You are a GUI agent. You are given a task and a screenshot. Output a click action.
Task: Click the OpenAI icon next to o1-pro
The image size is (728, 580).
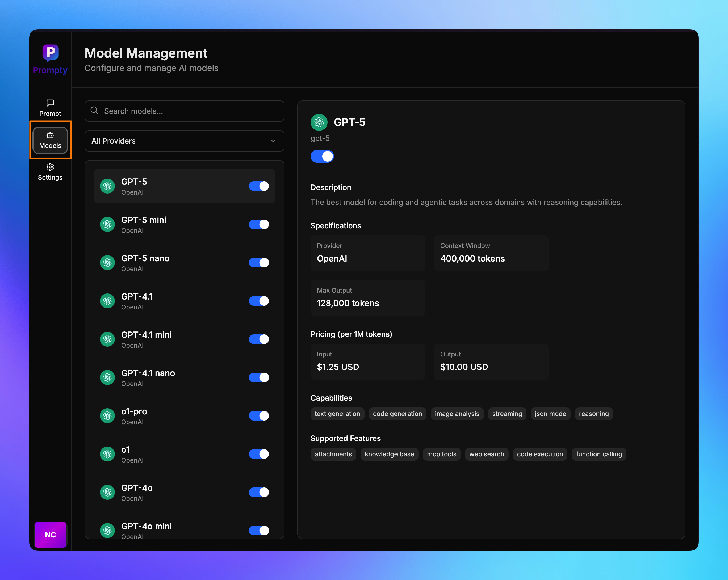[x=107, y=416]
